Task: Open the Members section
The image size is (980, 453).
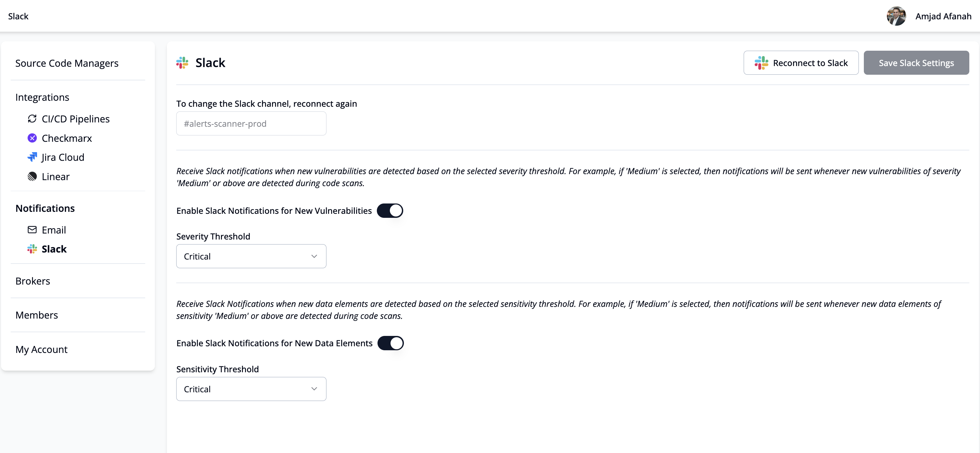Action: click(x=37, y=315)
